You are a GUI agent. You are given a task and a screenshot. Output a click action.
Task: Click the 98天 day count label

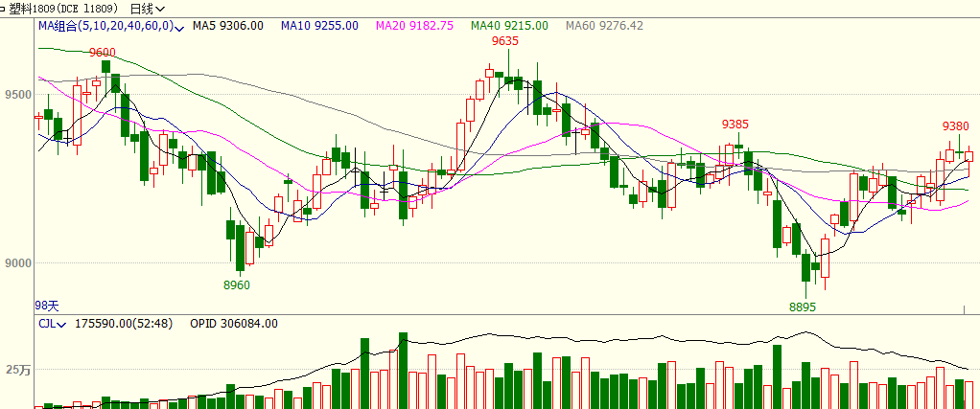click(x=46, y=306)
